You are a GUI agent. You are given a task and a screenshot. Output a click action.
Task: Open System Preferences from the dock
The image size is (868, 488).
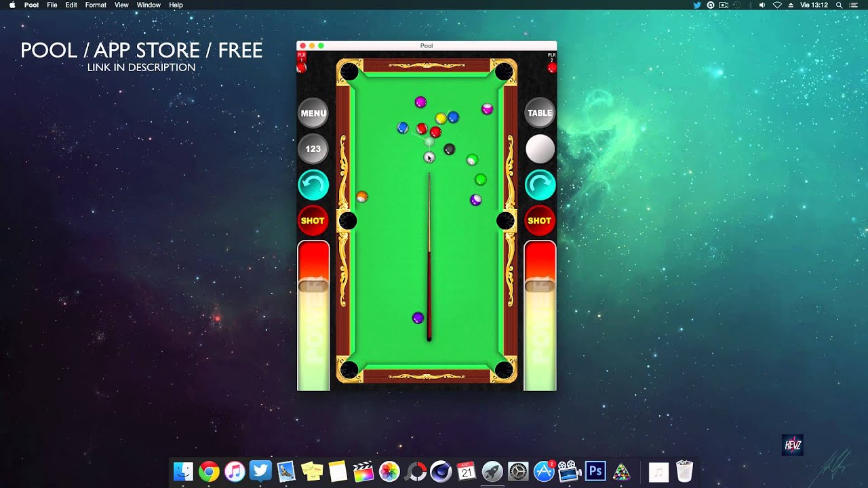[518, 471]
